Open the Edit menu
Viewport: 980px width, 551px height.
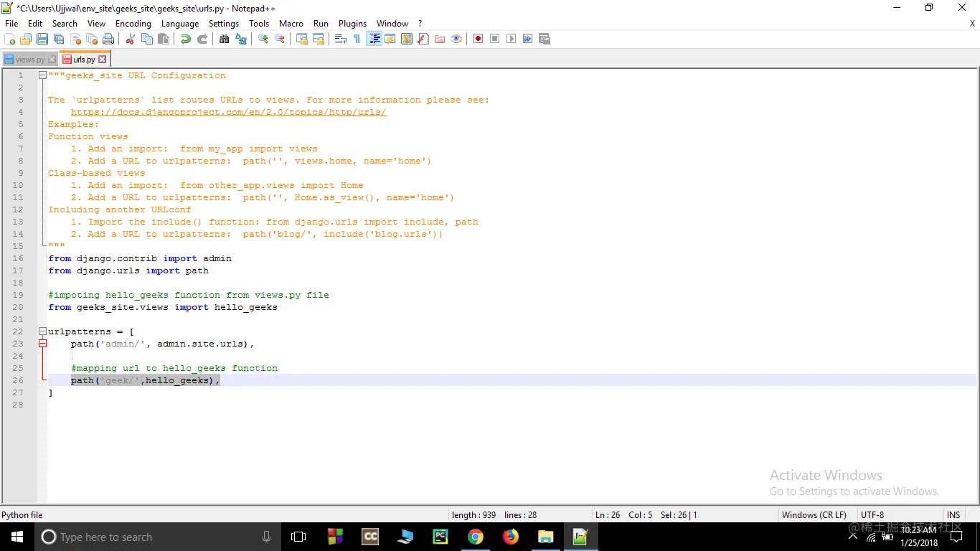point(35,24)
